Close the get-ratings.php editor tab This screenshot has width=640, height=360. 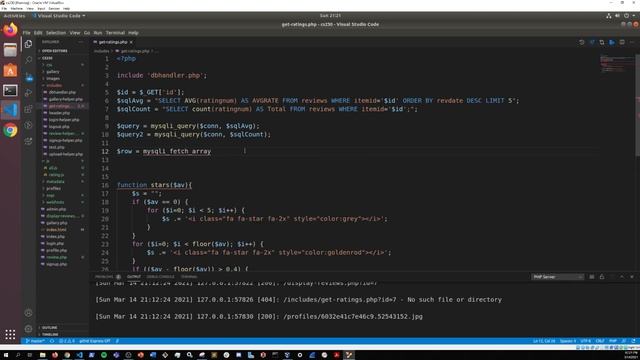click(x=131, y=42)
